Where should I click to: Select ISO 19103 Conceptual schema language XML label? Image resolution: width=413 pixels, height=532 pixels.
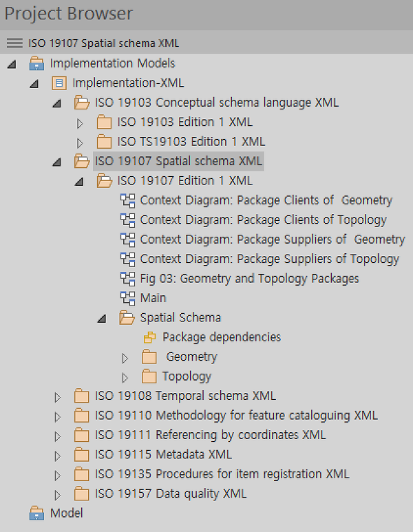pos(217,103)
